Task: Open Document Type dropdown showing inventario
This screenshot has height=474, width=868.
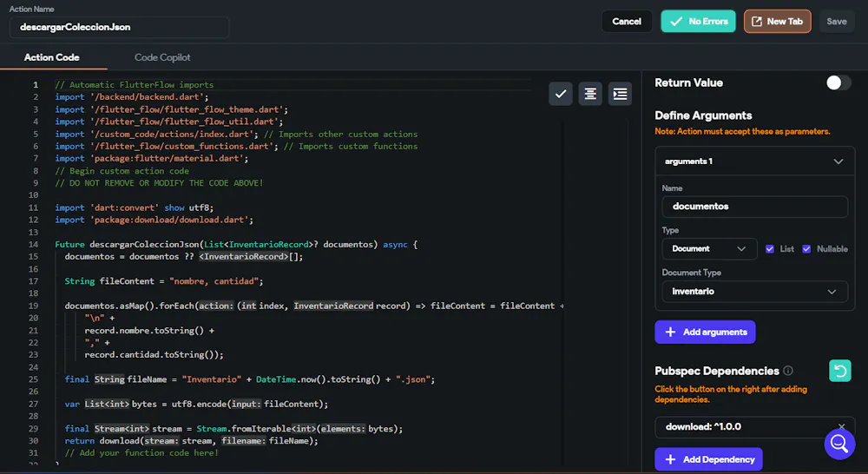Action: (754, 292)
